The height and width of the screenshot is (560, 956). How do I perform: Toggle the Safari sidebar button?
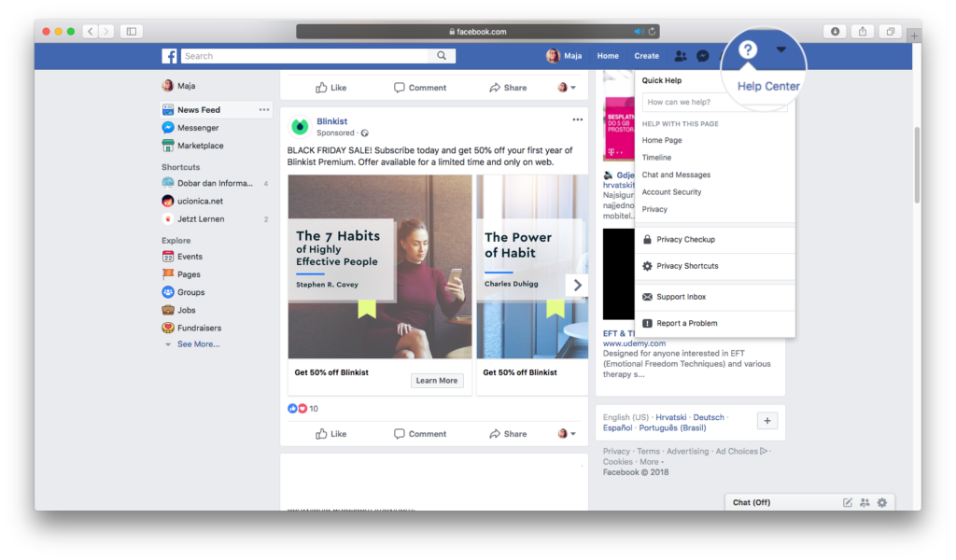(132, 32)
